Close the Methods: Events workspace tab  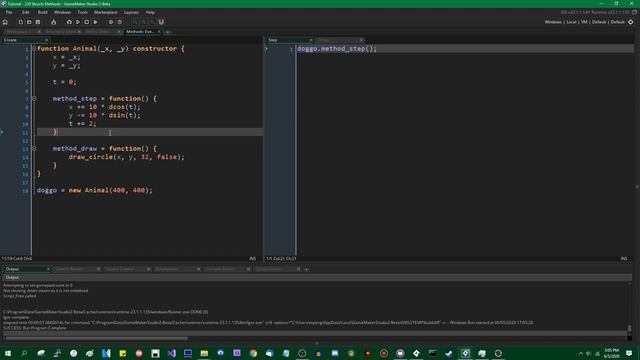click(159, 31)
